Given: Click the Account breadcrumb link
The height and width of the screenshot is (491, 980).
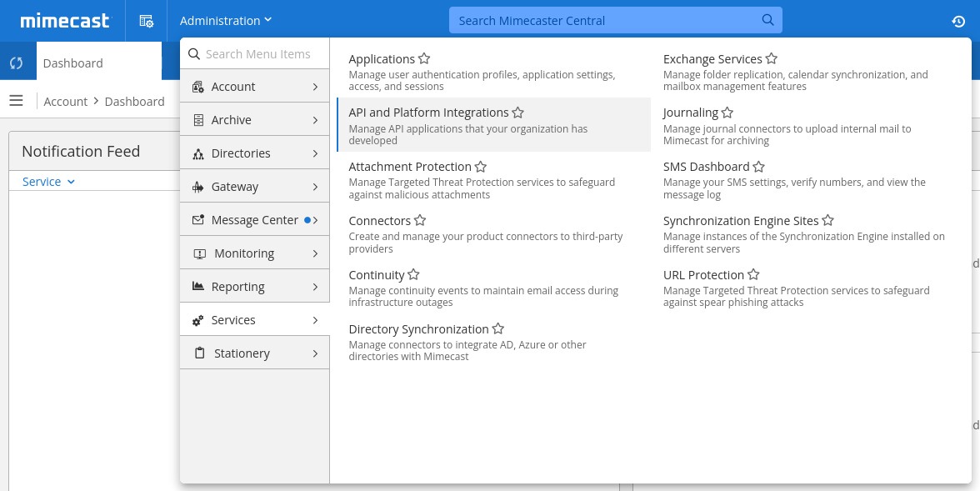Looking at the screenshot, I should 66,102.
